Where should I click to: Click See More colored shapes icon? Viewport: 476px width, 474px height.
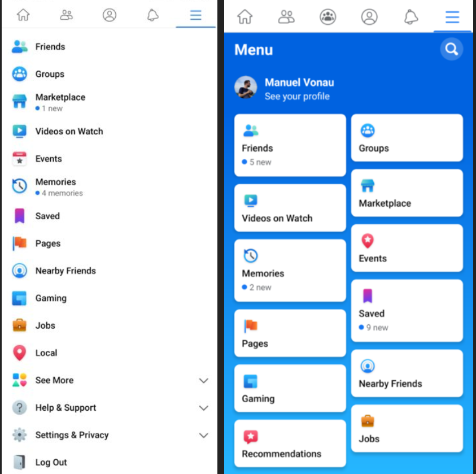tap(19, 380)
